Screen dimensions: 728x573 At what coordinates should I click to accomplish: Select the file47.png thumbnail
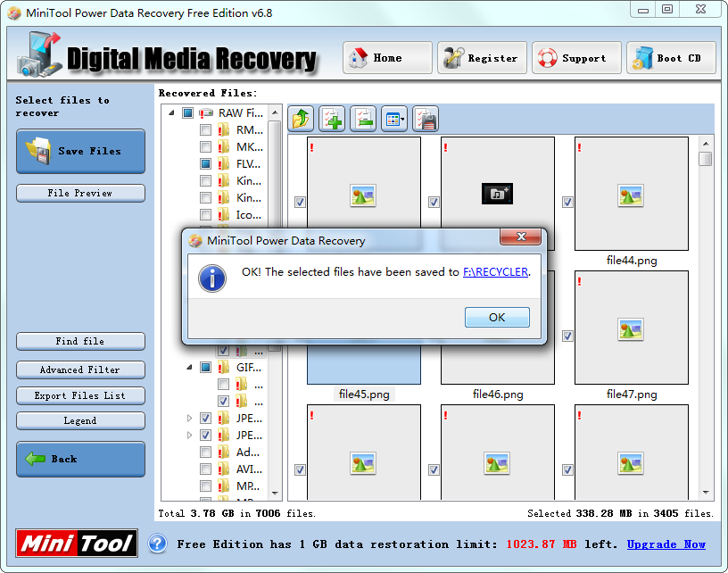[632, 328]
